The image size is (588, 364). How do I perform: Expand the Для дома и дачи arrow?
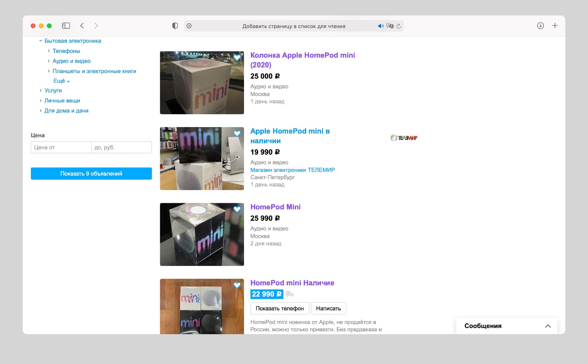[x=41, y=111]
